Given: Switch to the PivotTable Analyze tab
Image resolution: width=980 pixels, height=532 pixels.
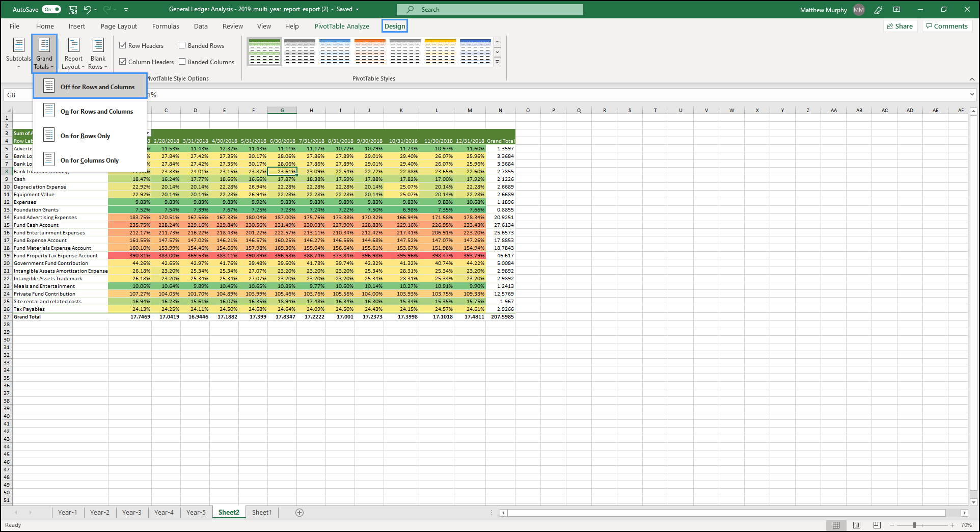Looking at the screenshot, I should click(x=342, y=26).
